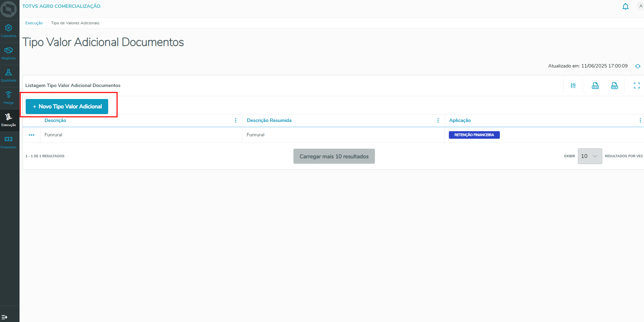Click the RETENÇÃO FINANCEIRA tag
Screen dimensions: 644x322
(x=474, y=135)
